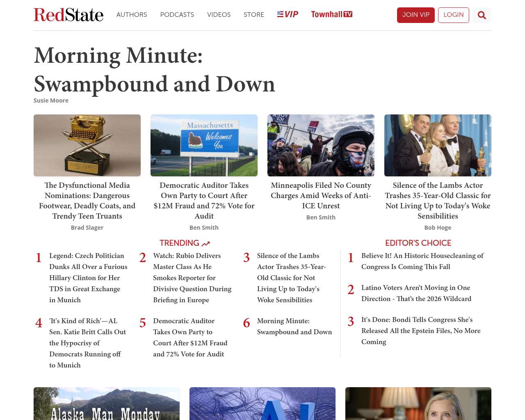Screen dimensions: 525x420
Task: Click the Join VIP button
Action: point(416,15)
